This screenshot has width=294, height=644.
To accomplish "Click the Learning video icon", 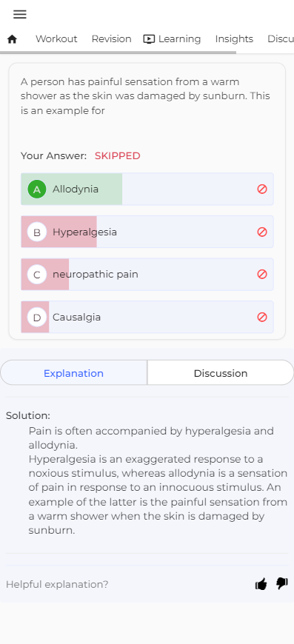I will 149,39.
